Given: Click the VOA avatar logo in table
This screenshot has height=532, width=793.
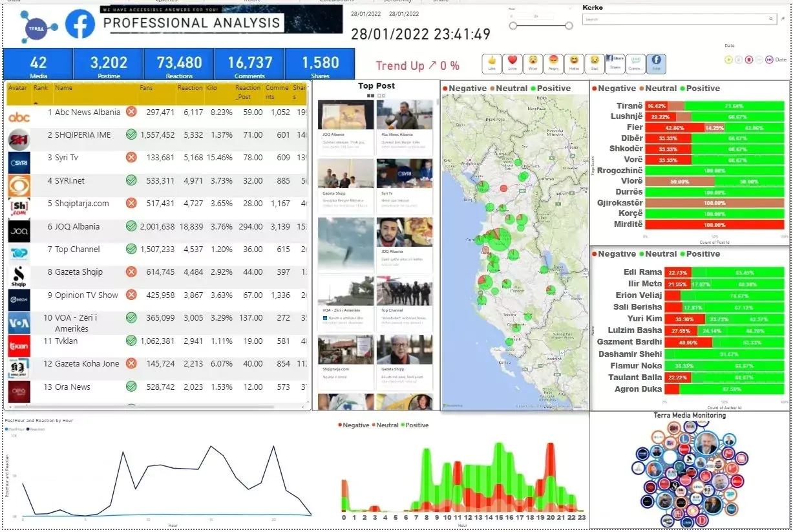Looking at the screenshot, I should point(19,323).
